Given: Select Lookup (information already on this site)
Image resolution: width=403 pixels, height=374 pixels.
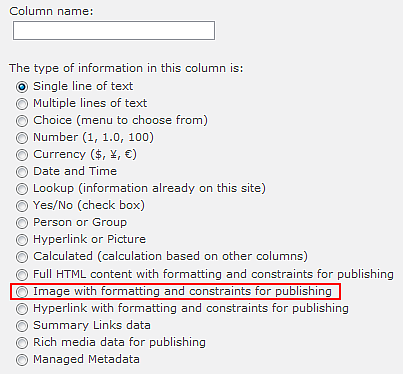Looking at the screenshot, I should pos(22,189).
